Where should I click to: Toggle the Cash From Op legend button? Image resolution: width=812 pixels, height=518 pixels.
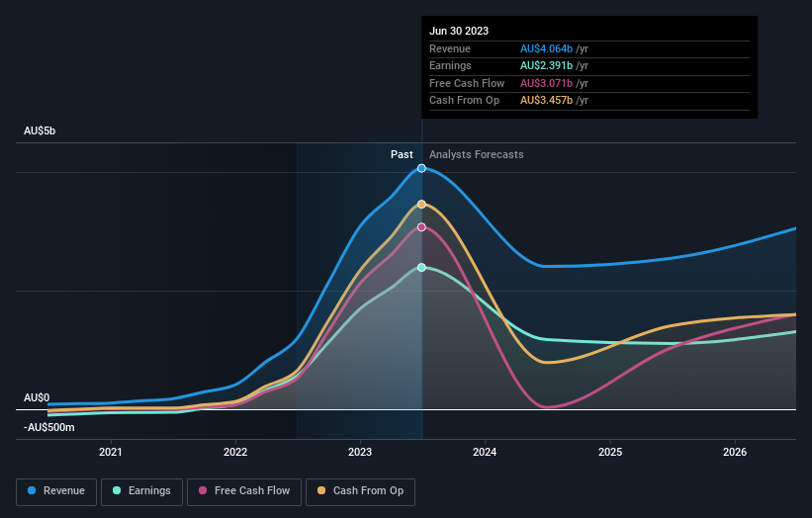click(x=360, y=491)
